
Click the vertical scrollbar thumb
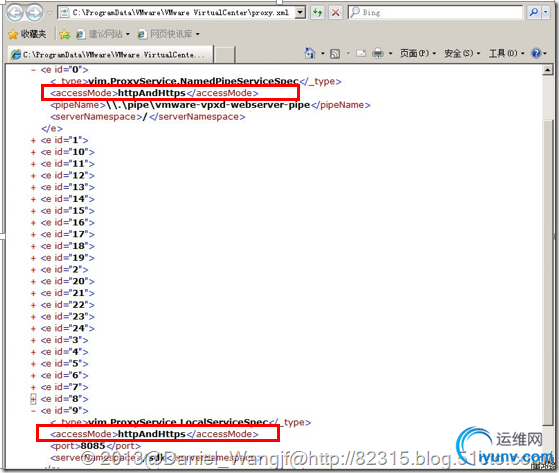click(548, 273)
